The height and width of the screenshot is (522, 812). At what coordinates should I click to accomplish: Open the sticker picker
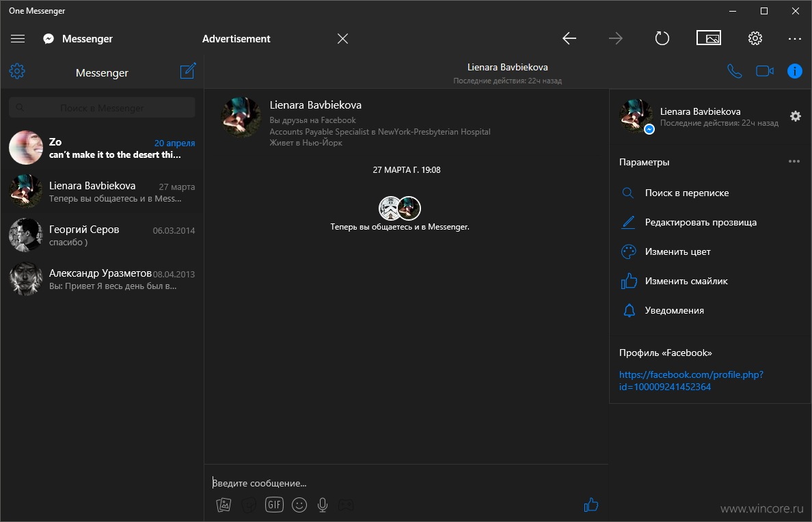[249, 504]
